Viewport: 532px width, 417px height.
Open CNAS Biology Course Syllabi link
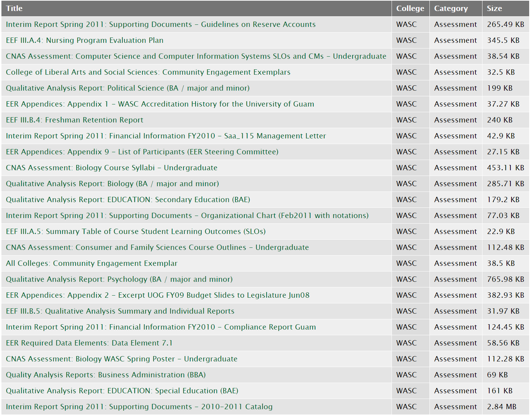click(x=111, y=168)
